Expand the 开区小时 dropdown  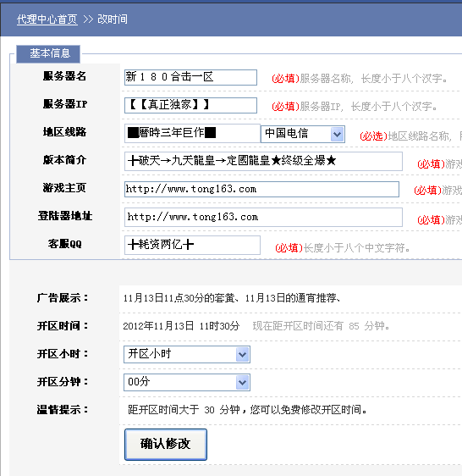point(187,354)
